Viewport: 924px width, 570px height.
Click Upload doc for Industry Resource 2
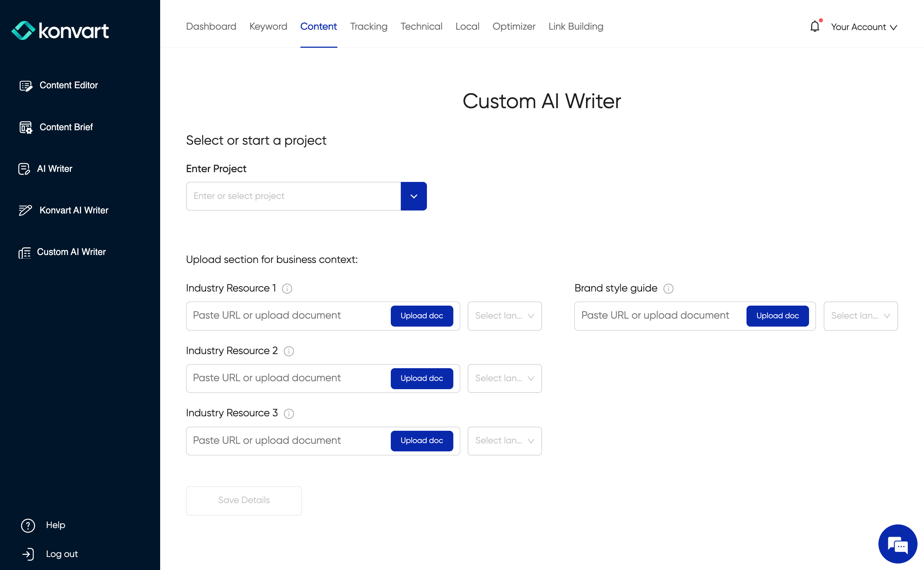point(422,378)
